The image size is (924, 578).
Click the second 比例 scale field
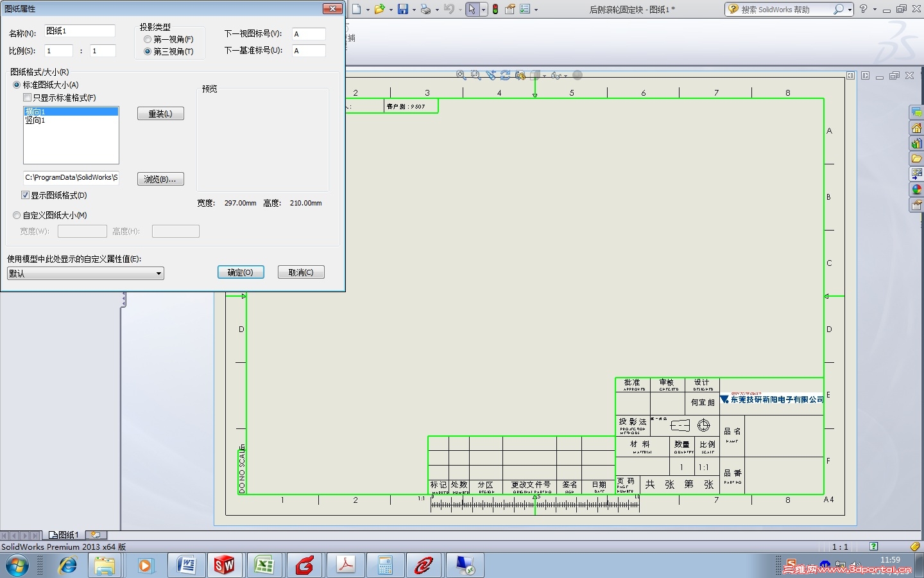103,51
